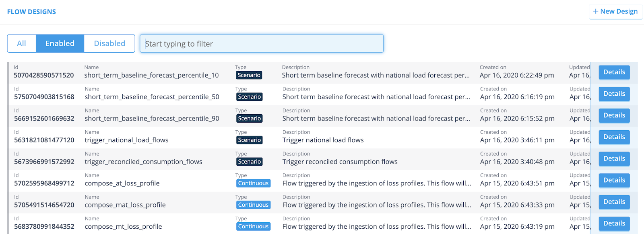The image size is (644, 234).
Task: Open Details for short_term_baseline_forecast_percentile_50
Action: click(x=614, y=94)
